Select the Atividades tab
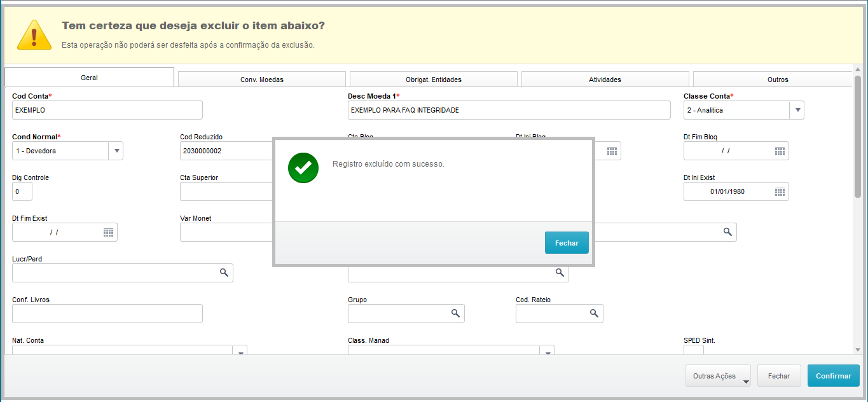This screenshot has height=402, width=868. click(605, 80)
